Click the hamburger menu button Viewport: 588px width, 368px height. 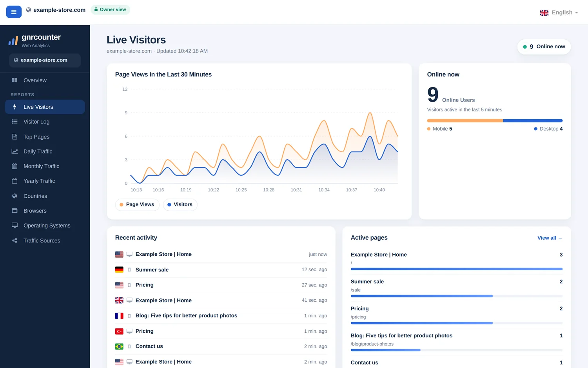[14, 12]
